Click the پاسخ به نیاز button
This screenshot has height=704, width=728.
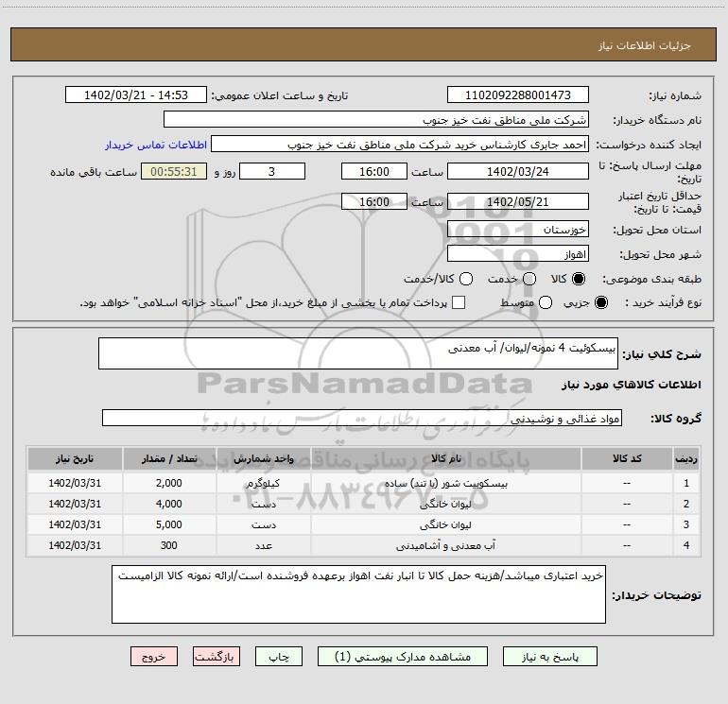(550, 657)
